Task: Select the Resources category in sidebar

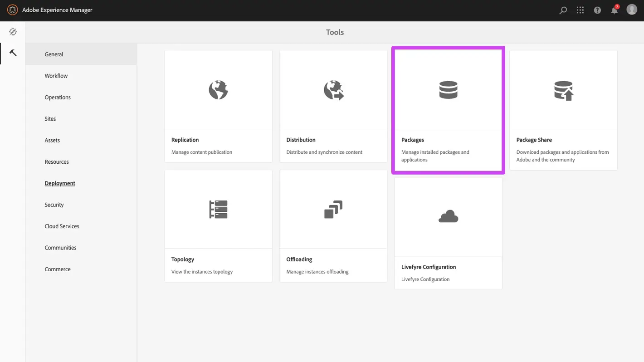Action: [x=81, y=161]
